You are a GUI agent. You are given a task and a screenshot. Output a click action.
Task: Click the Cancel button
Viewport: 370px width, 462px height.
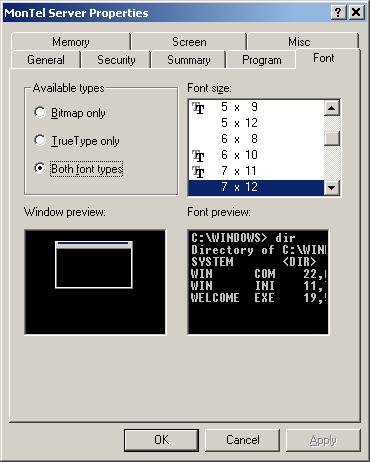pyautogui.click(x=242, y=440)
